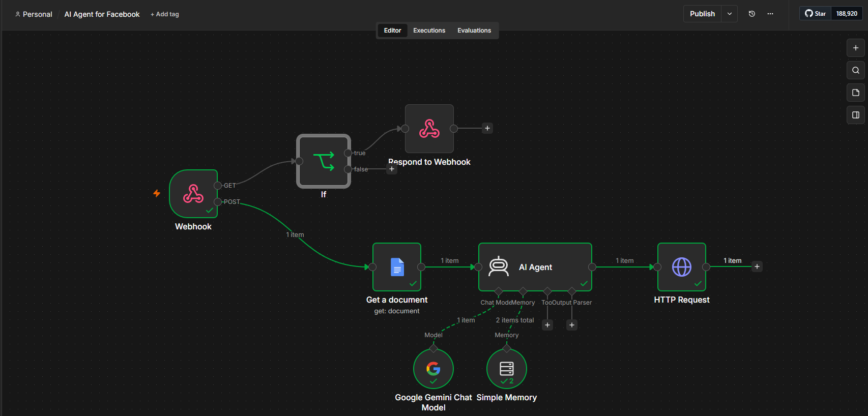Click the orange lightning trigger icon beside Webhook
Image resolution: width=868 pixels, height=416 pixels.
point(157,193)
